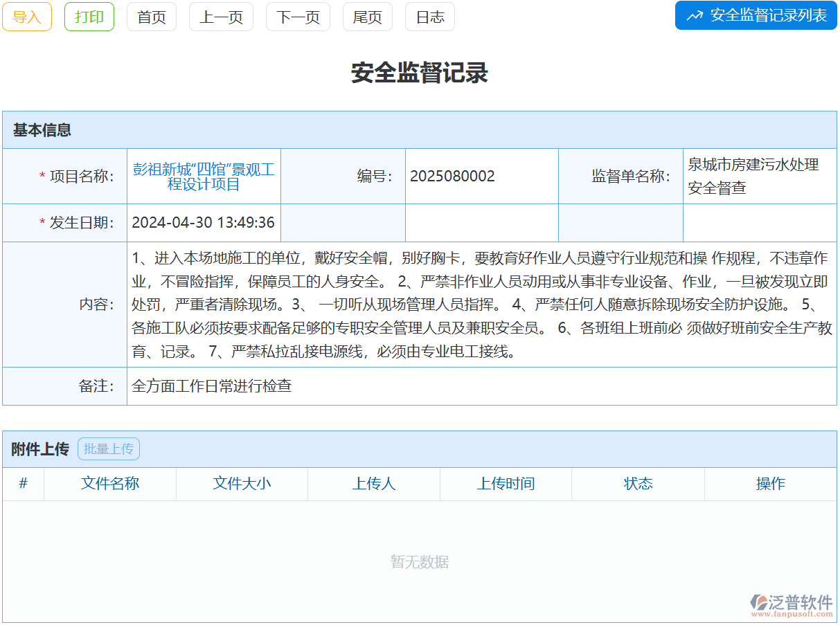
Task: 点击"导入"按钮
Action: 27,17
